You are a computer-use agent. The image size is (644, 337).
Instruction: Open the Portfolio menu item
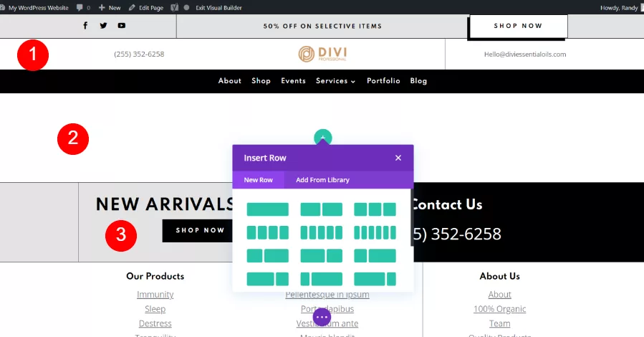383,81
